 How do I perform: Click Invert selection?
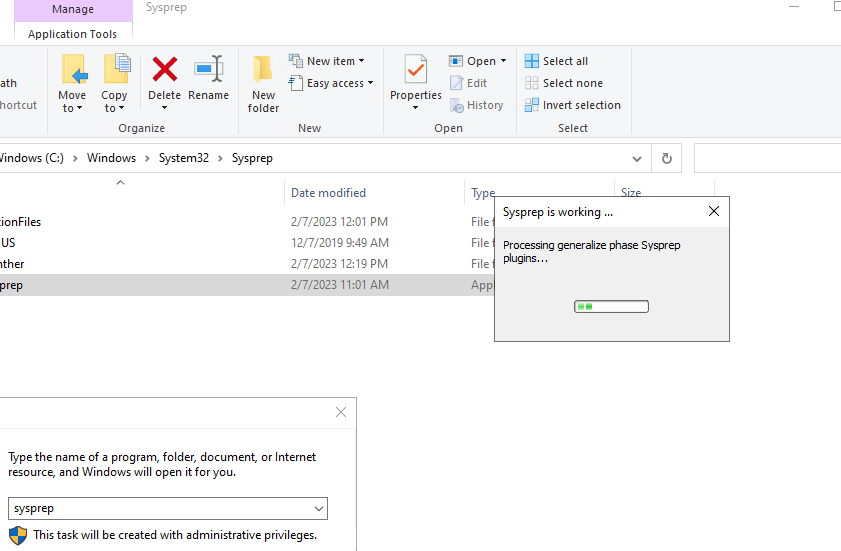coord(573,105)
